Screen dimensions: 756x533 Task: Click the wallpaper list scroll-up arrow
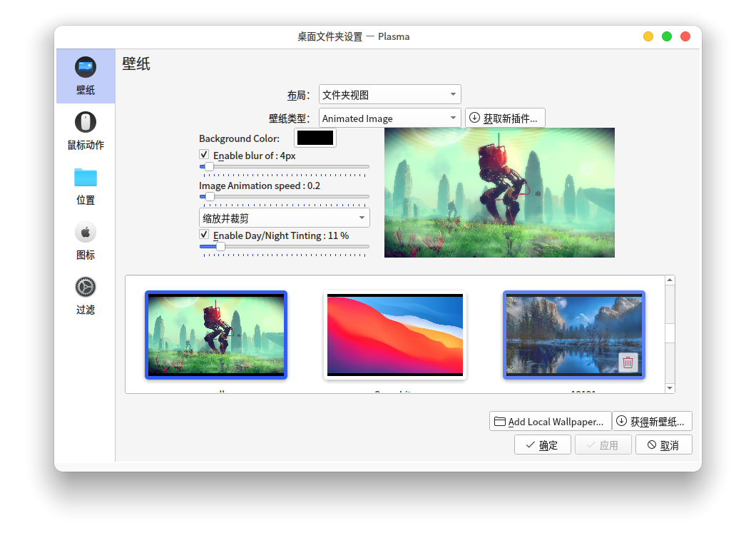670,280
